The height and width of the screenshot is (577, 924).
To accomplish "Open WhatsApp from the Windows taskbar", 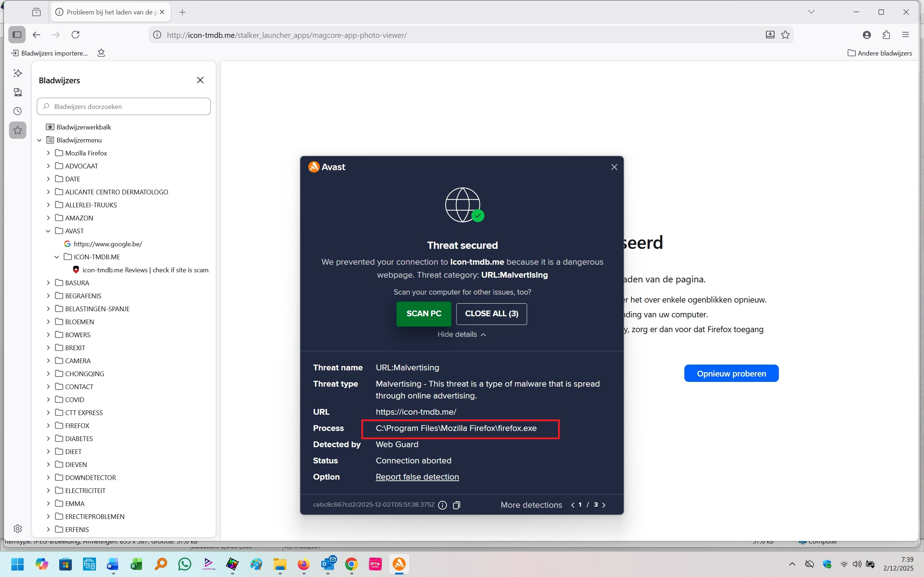I will pos(185,564).
